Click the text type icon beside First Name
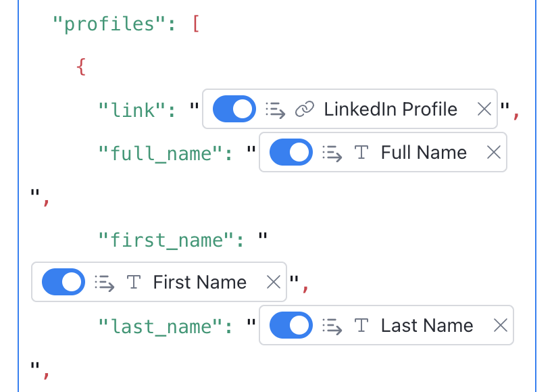Image resolution: width=554 pixels, height=392 pixels. pos(134,282)
